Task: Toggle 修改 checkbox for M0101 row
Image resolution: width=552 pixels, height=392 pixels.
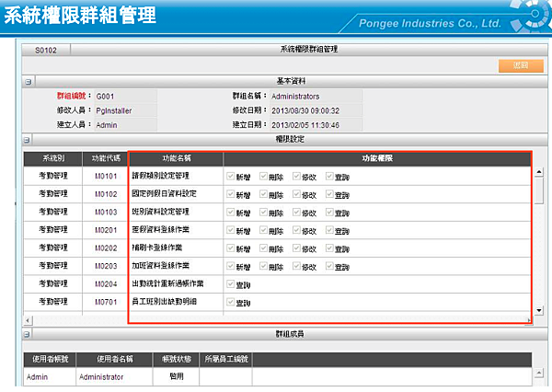Action: [296, 176]
